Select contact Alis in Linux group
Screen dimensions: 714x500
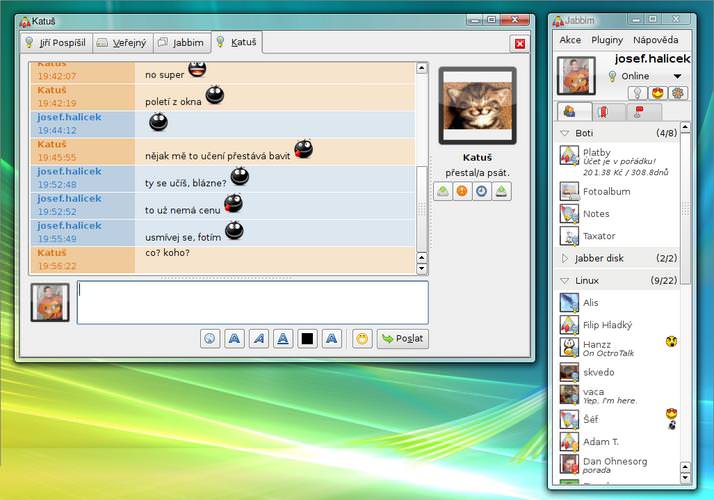click(x=617, y=303)
